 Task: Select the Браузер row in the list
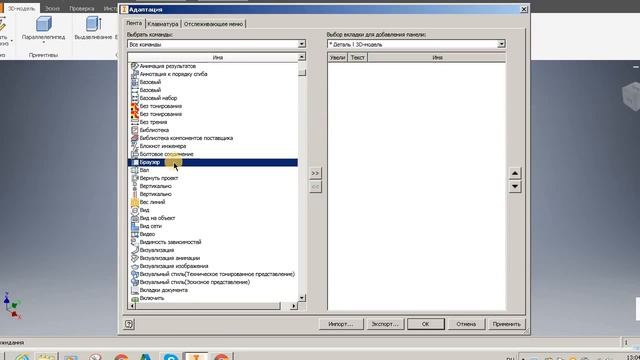(x=213, y=162)
